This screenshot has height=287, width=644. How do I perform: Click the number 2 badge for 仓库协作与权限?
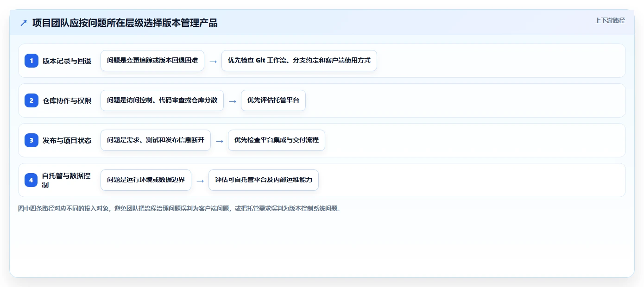click(x=32, y=100)
